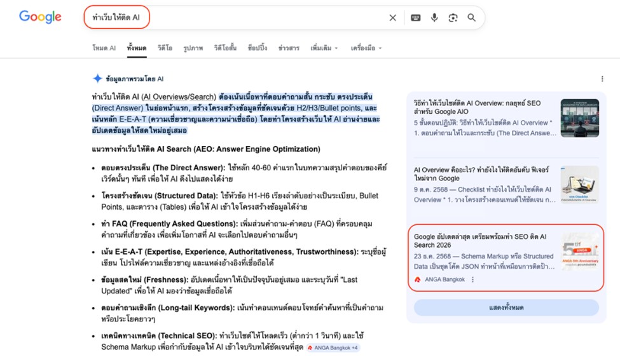This screenshot has width=620, height=364.
Task: Switch to the วิดีโอ tab
Action: [165, 48]
